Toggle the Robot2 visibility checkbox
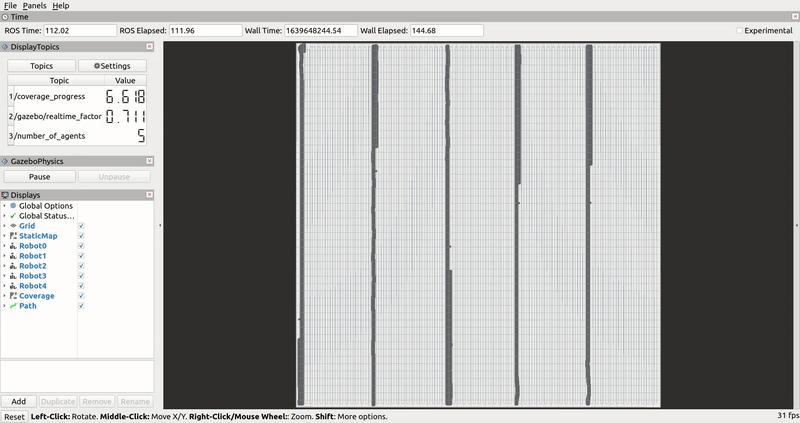The width and height of the screenshot is (800, 423). (x=81, y=266)
